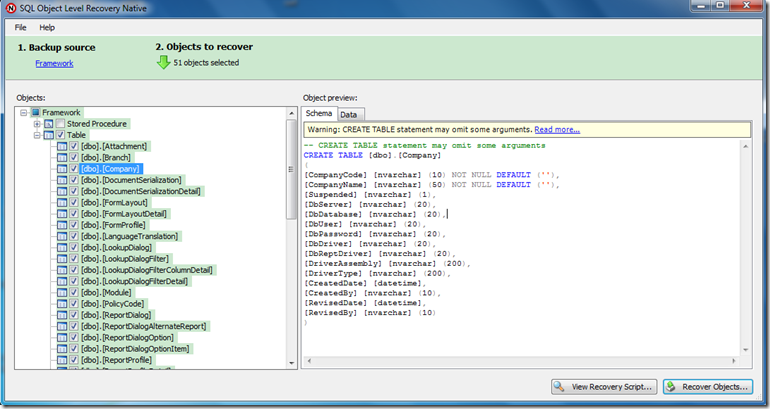Uncheck the [dbo].[PolicyCode] checkbox
The width and height of the screenshot is (770, 409).
tap(73, 303)
